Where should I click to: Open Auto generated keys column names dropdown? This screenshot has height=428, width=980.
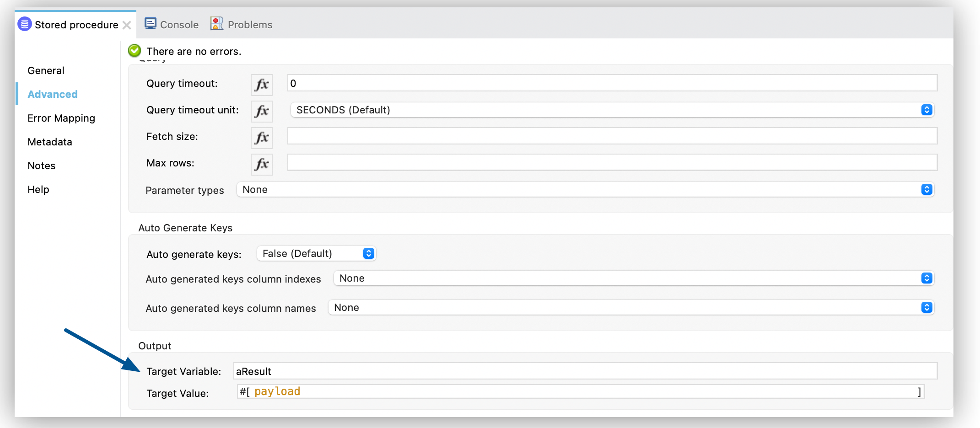(927, 307)
